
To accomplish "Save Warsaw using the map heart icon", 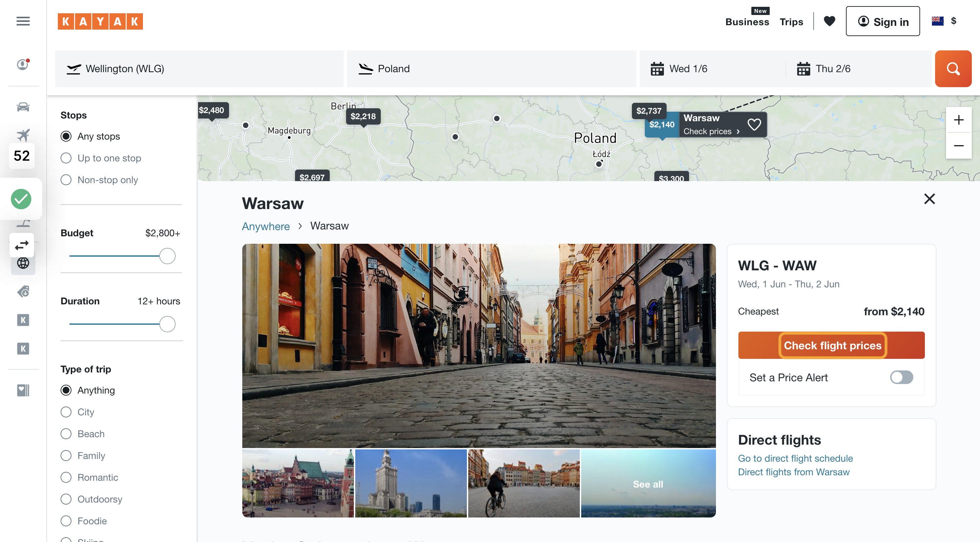I will point(754,125).
